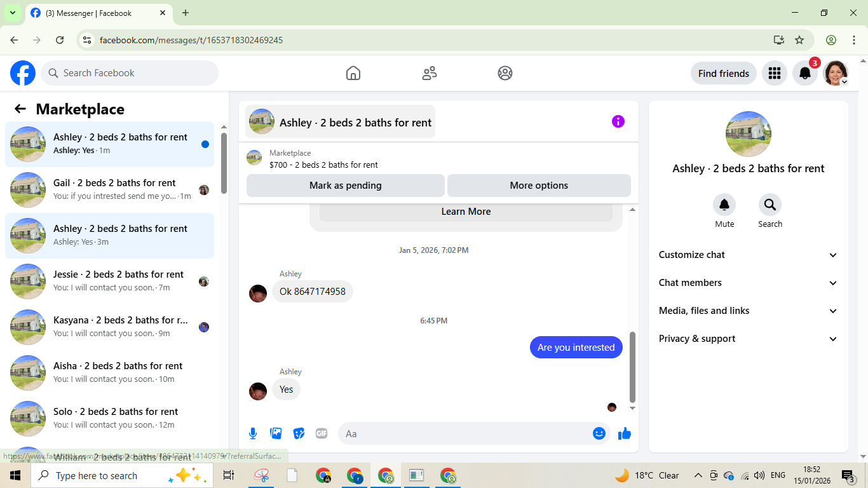Expand Customize chat section
The image size is (868, 488).
click(x=749, y=255)
